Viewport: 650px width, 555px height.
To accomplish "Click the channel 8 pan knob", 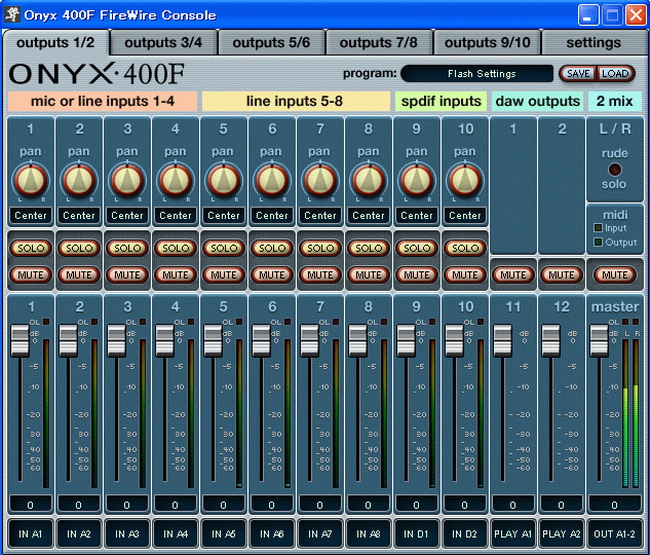I will tap(368, 181).
